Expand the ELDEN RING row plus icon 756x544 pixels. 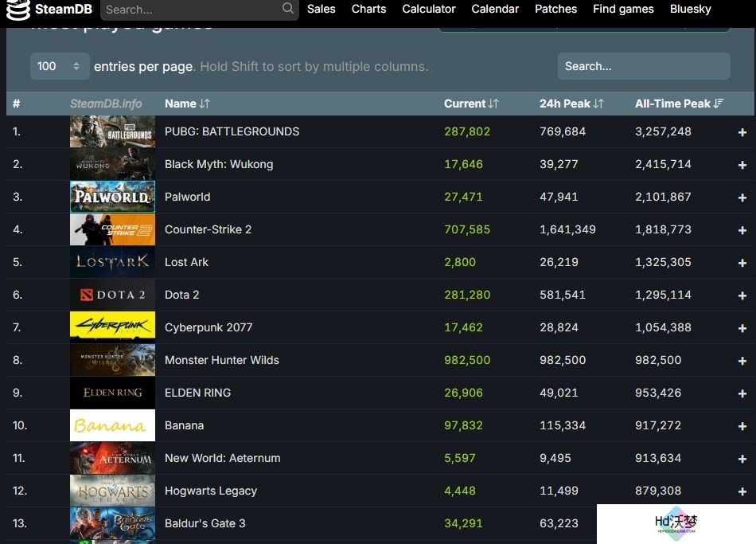coord(742,393)
